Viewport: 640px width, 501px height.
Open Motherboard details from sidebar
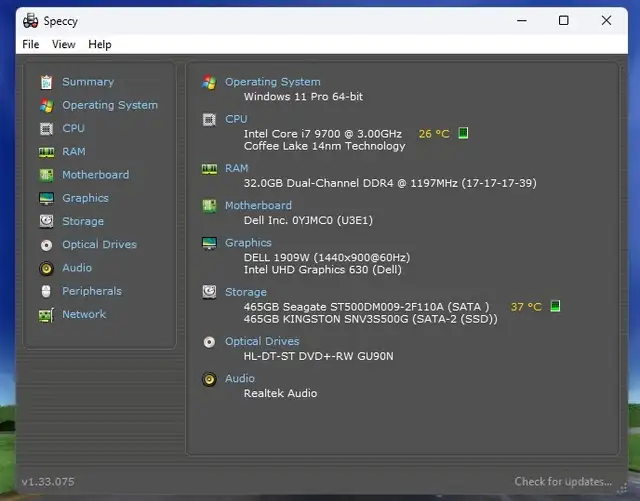pyautogui.click(x=96, y=175)
